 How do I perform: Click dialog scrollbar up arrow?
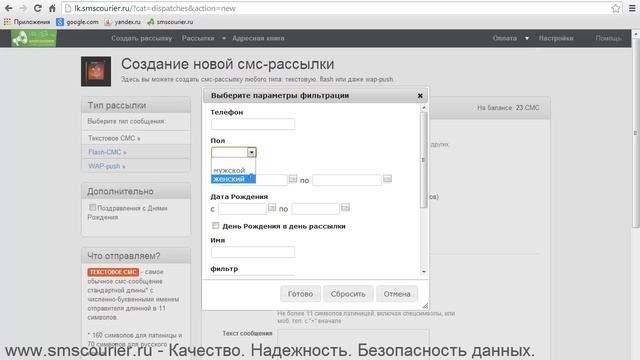coord(424,108)
